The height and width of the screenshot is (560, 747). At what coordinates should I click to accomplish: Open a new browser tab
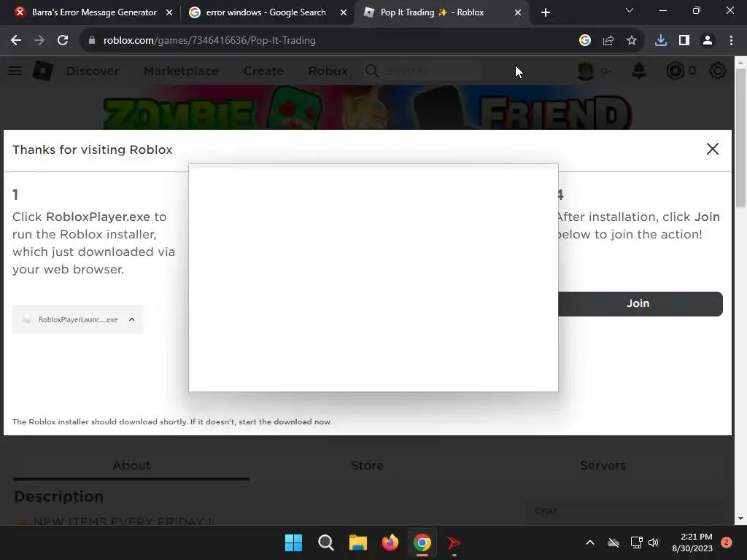(546, 12)
